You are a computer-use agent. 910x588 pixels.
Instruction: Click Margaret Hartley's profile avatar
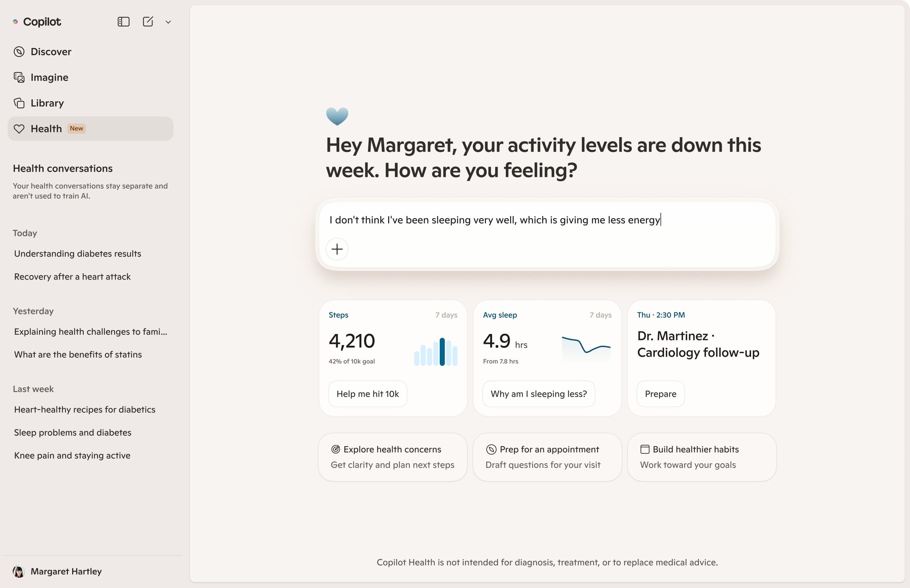pyautogui.click(x=18, y=571)
